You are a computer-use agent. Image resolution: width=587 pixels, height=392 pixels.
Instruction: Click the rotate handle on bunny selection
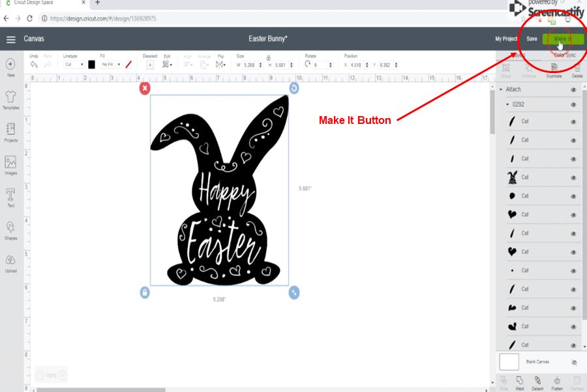(294, 88)
